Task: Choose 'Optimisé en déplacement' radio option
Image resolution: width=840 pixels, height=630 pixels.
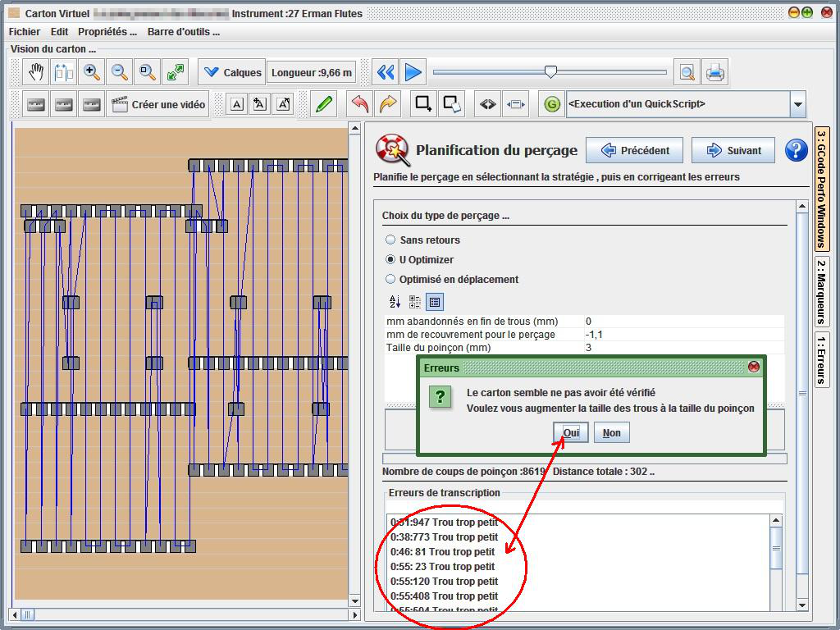Action: [391, 280]
